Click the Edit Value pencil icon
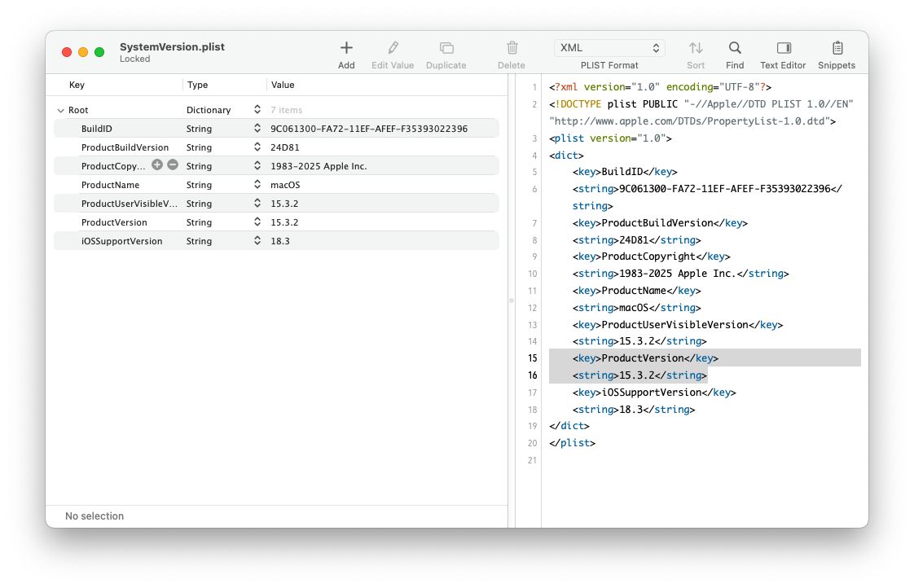The image size is (914, 588). click(x=393, y=49)
